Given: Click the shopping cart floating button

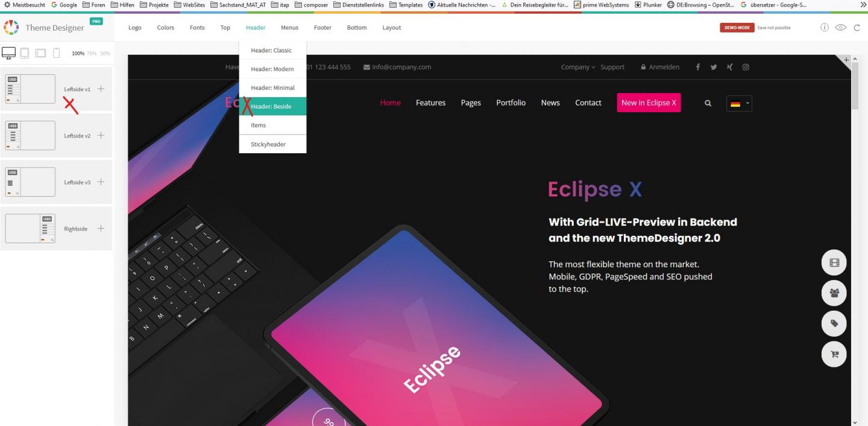Looking at the screenshot, I should (x=834, y=354).
